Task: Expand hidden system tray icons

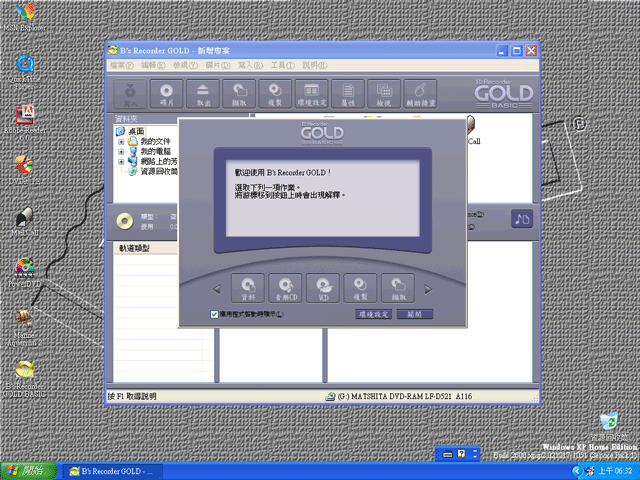Action: click(x=576, y=471)
